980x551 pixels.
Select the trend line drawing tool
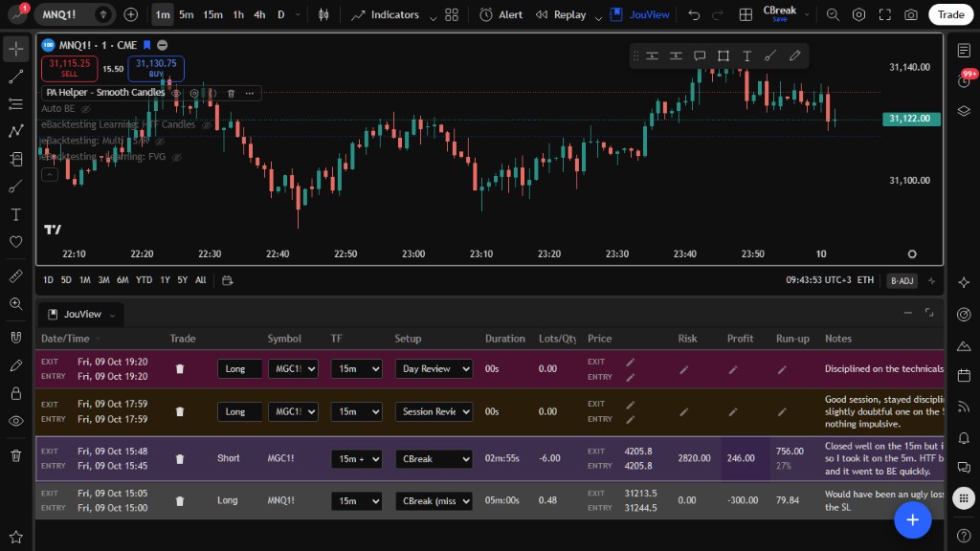pos(16,77)
